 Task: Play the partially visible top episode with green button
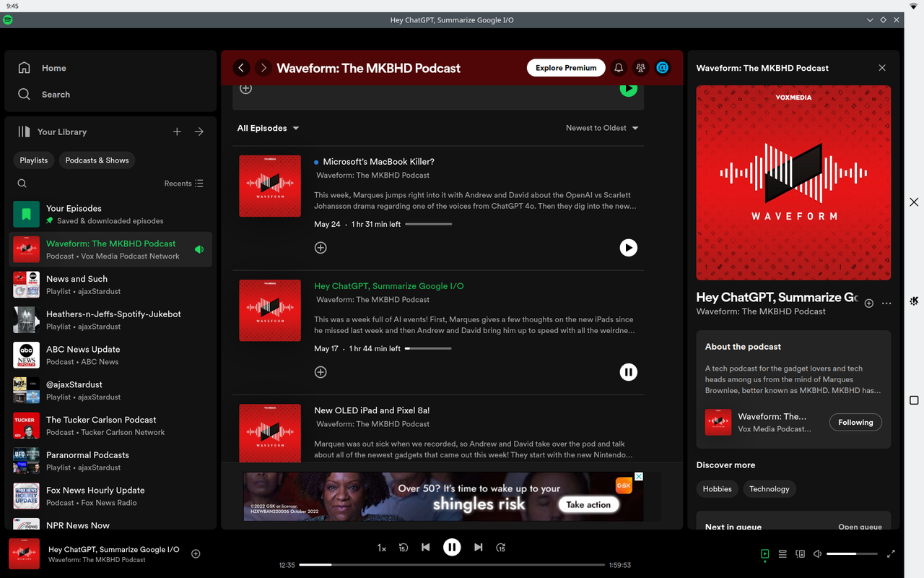tap(629, 90)
